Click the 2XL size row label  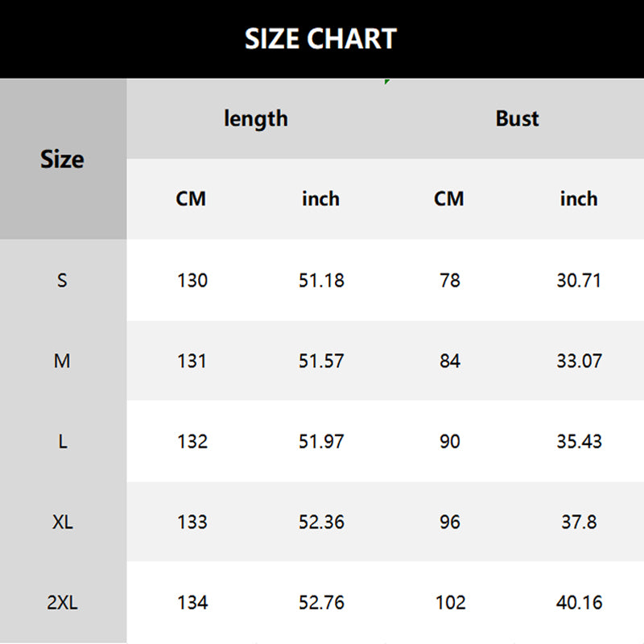pyautogui.click(x=62, y=602)
